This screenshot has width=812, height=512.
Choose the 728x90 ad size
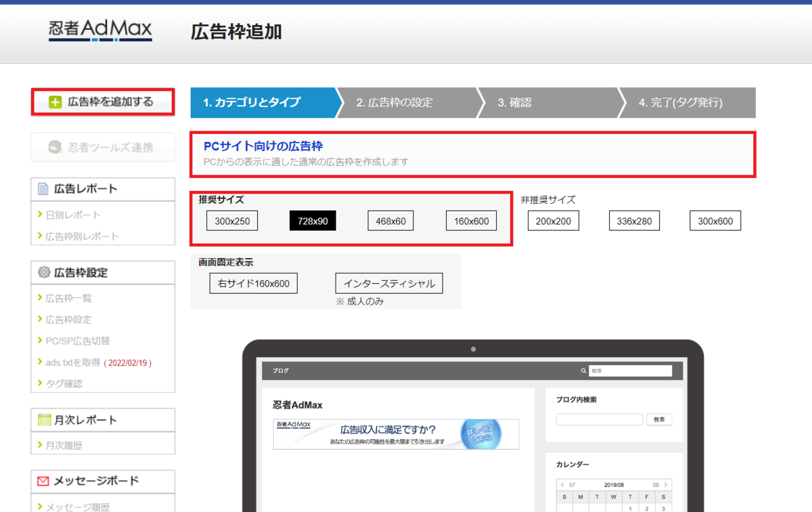pos(313,221)
